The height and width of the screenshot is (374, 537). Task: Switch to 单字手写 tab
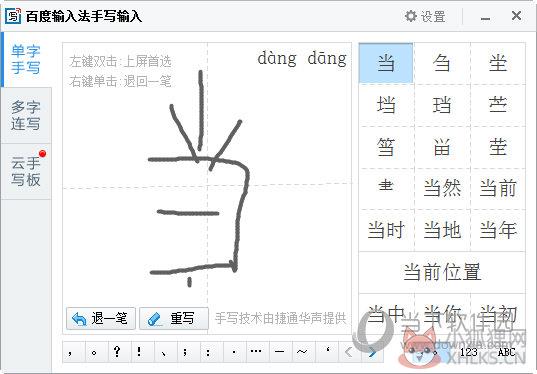[26, 59]
